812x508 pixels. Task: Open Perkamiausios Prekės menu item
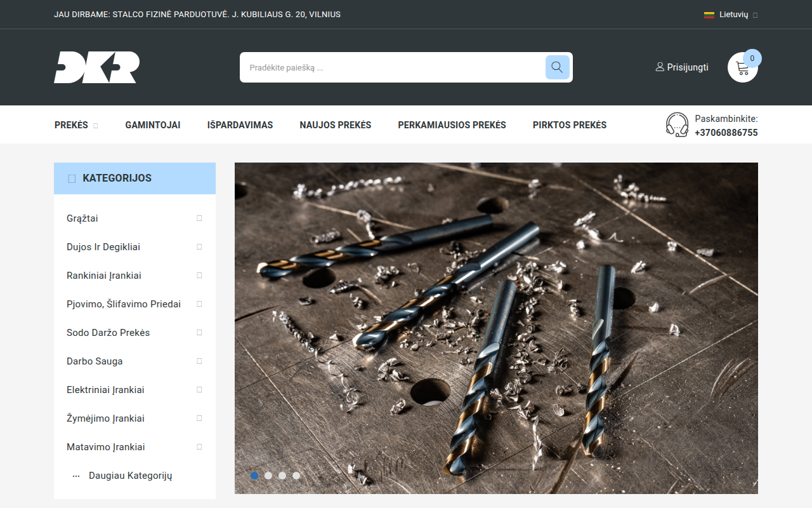tap(452, 125)
